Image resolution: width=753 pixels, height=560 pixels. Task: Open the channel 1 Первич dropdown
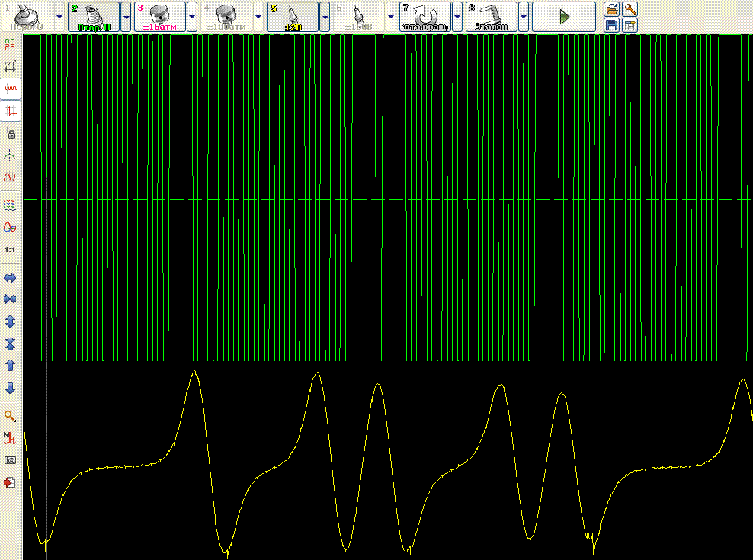click(59, 15)
